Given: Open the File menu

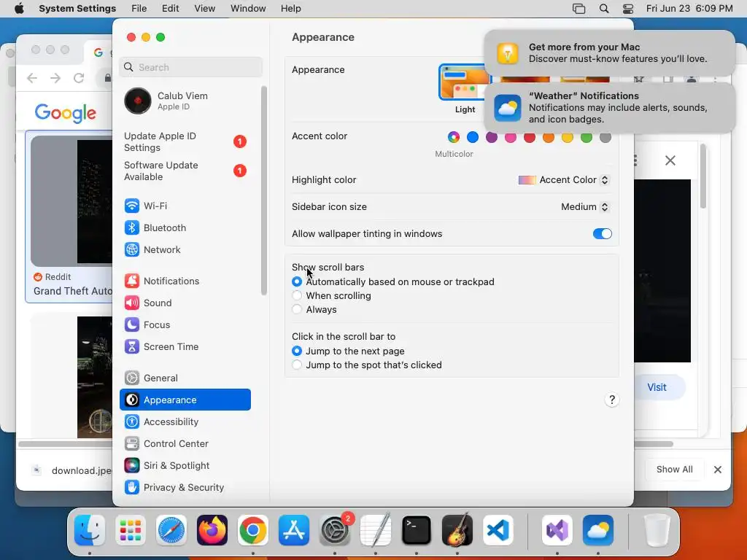Looking at the screenshot, I should click(139, 9).
